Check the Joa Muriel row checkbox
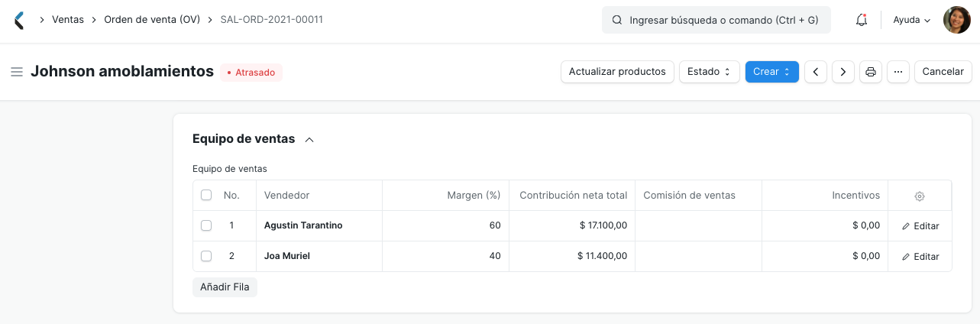 tap(206, 256)
